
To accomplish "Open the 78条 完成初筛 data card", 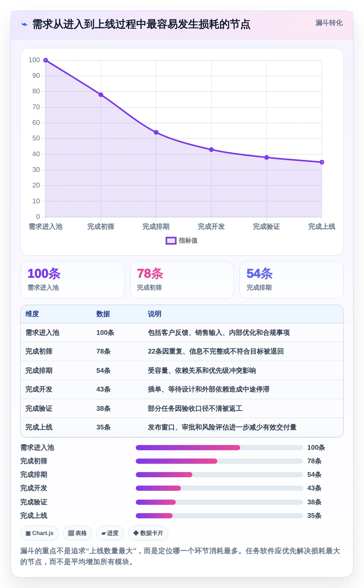I will pos(182,280).
